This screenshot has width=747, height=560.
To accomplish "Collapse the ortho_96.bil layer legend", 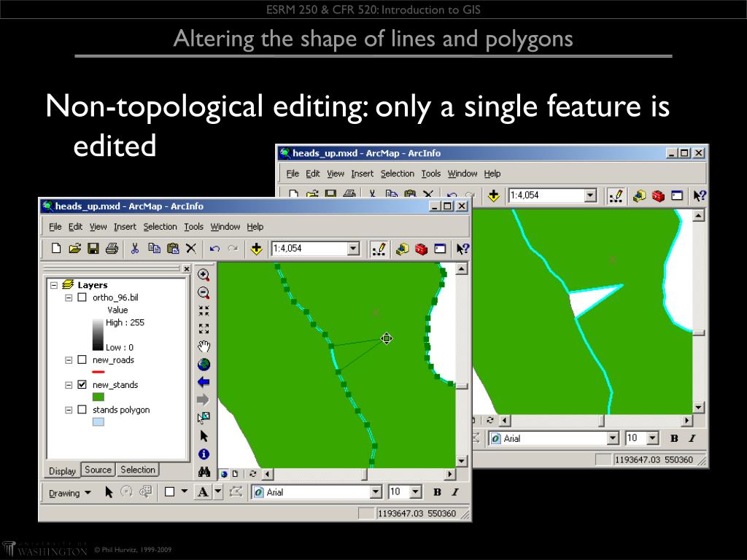I will pos(69,297).
